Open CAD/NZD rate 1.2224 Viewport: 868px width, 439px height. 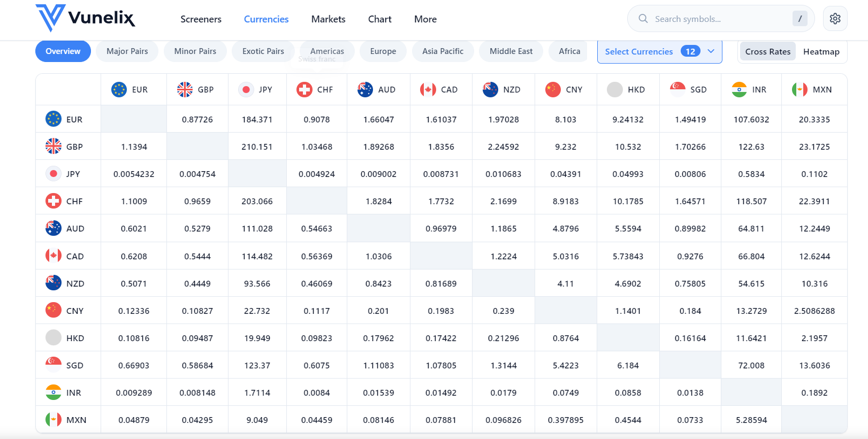(x=504, y=256)
